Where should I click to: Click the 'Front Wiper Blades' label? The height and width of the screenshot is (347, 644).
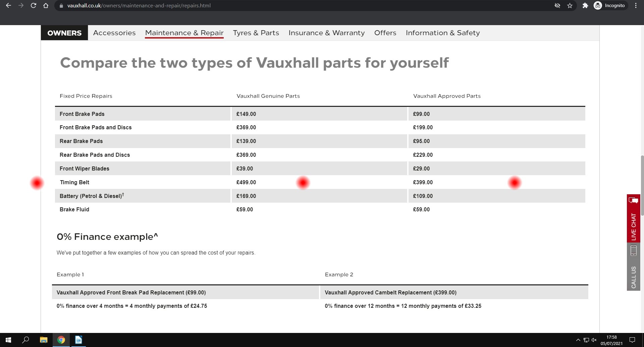pyautogui.click(x=85, y=168)
